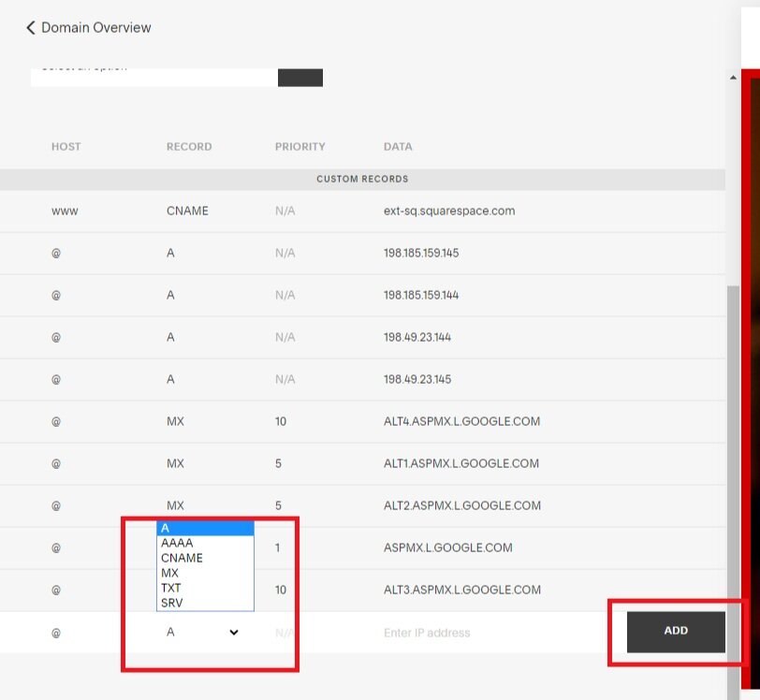This screenshot has height=700, width=760.
Task: Click the PRIORITY column header
Action: click(x=300, y=146)
